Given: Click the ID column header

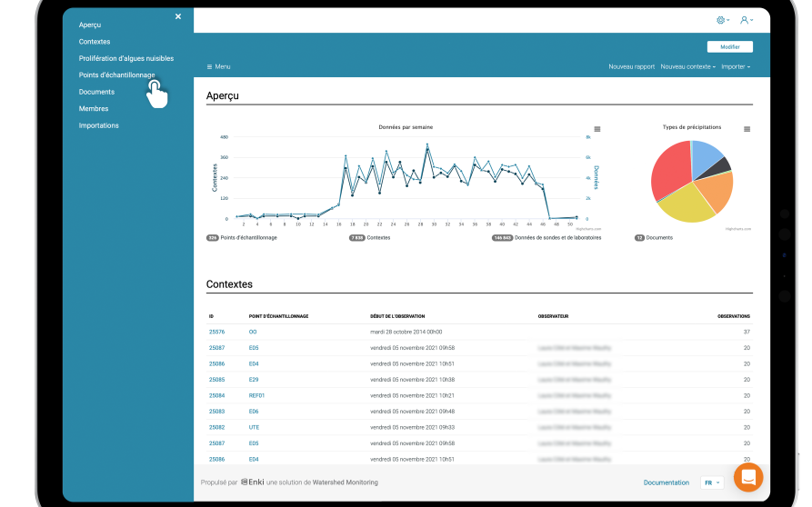Looking at the screenshot, I should (211, 316).
